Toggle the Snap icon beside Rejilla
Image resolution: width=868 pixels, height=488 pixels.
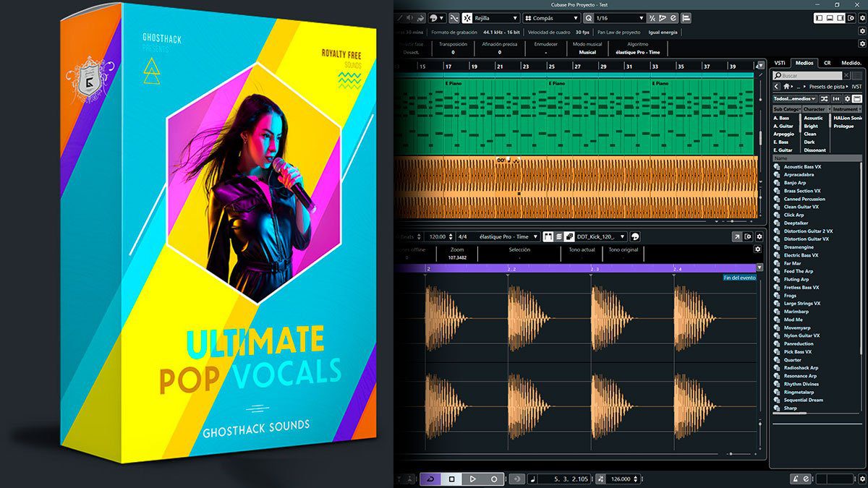tap(467, 18)
